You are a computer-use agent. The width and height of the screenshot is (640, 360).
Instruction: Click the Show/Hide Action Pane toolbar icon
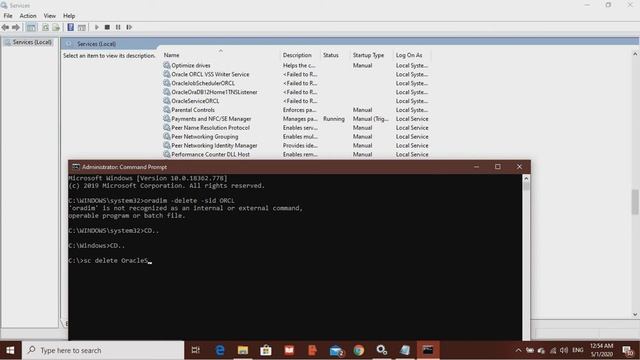click(82, 27)
